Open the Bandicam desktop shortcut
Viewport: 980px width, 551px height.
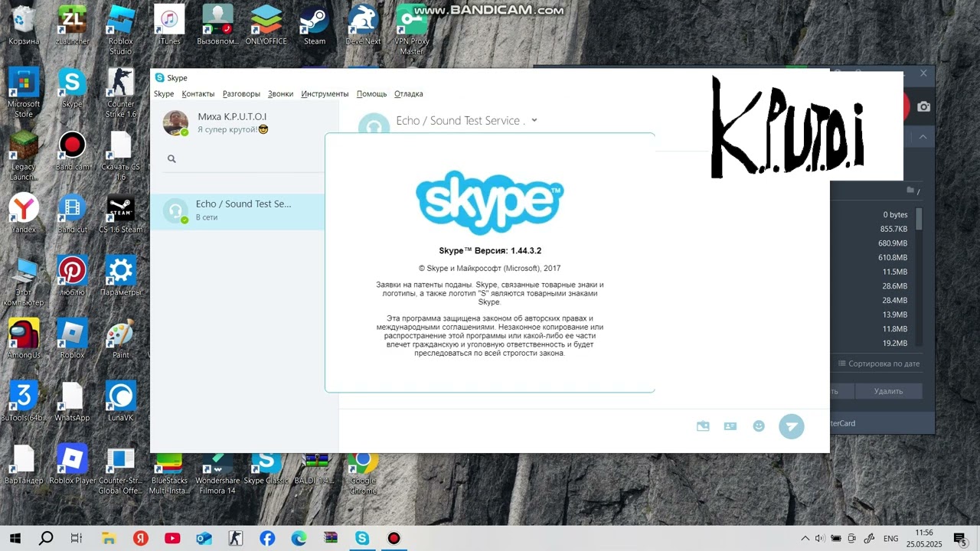(72, 151)
